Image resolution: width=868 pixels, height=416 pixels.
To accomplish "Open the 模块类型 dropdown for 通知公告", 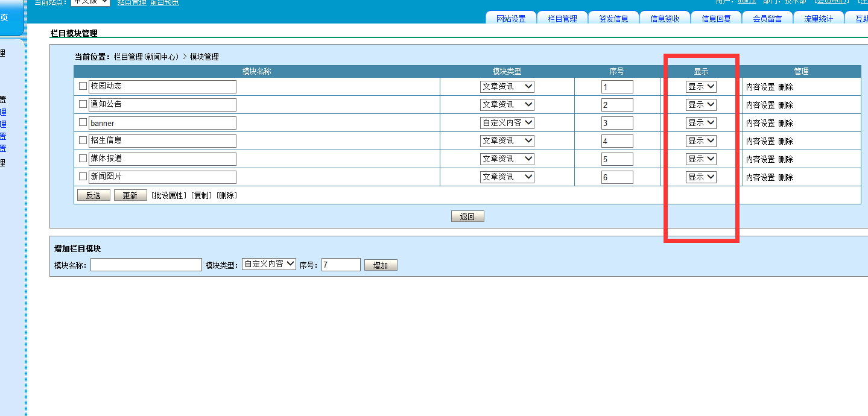I will pos(507,104).
